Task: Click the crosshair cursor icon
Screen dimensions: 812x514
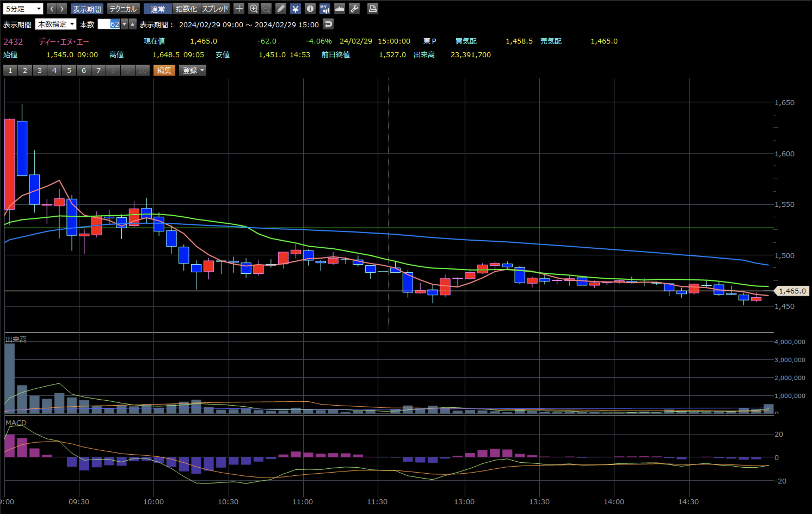Action: pos(239,9)
